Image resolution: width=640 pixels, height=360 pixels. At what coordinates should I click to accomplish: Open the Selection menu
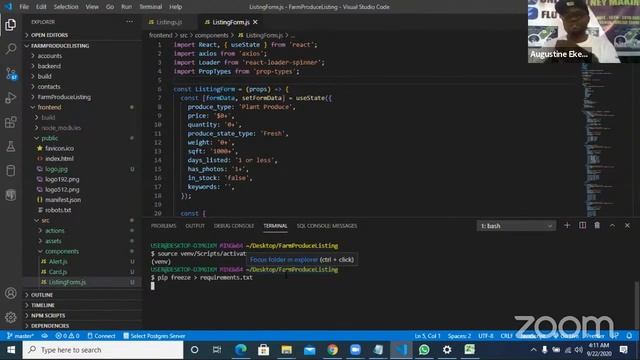pyautogui.click(x=66, y=7)
